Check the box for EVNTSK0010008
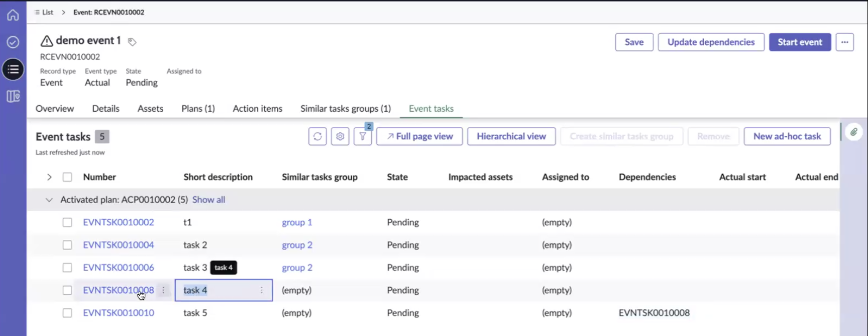 coord(67,290)
